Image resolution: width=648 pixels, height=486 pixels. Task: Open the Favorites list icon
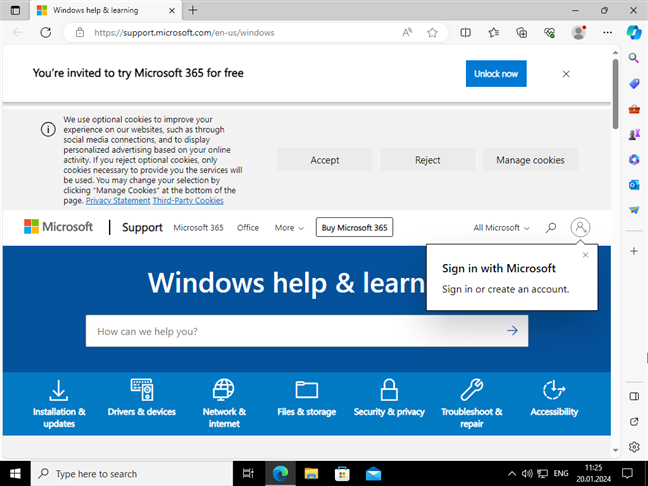494,33
